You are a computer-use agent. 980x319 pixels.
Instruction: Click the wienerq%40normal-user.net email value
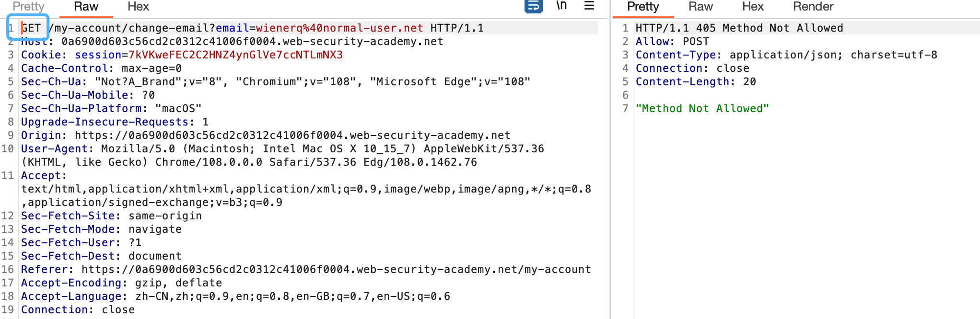(x=339, y=28)
